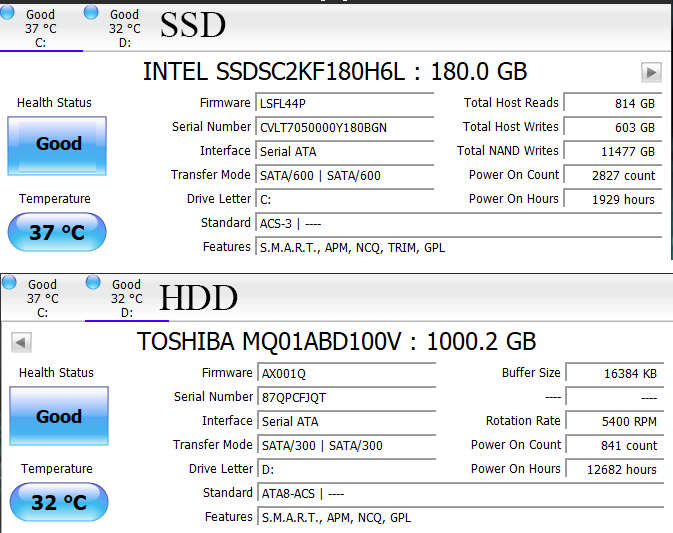Click the 37 °C temperature button

(57, 232)
